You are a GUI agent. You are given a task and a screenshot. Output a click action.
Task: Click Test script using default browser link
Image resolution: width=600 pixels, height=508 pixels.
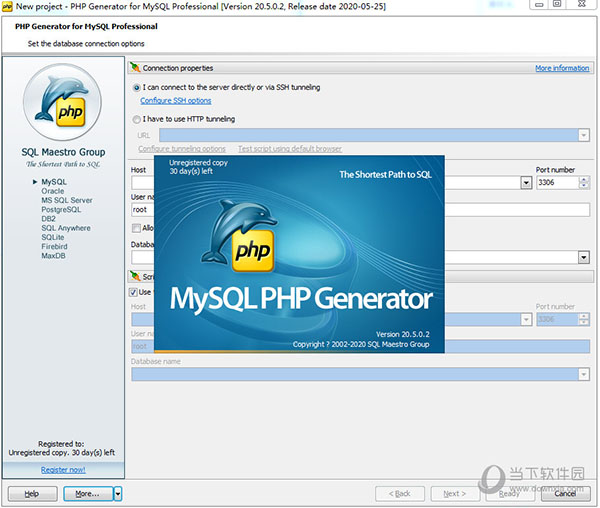coord(290,149)
